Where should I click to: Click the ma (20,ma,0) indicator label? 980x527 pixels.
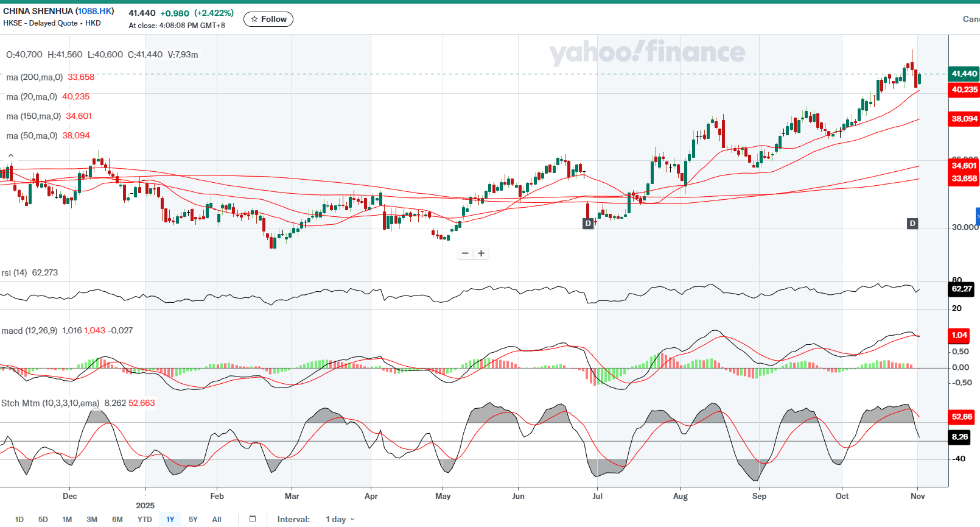pyautogui.click(x=32, y=97)
